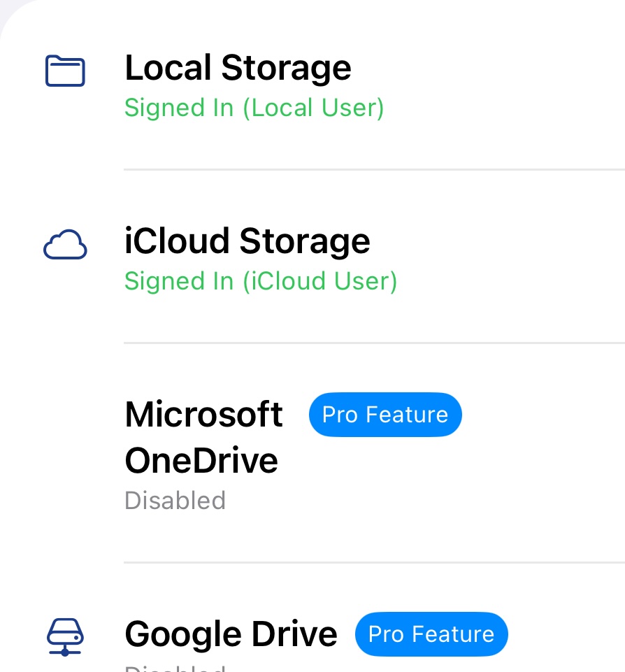Click cut-off Disabled status under Google Drive
The height and width of the screenshot is (672, 625).
(175, 667)
